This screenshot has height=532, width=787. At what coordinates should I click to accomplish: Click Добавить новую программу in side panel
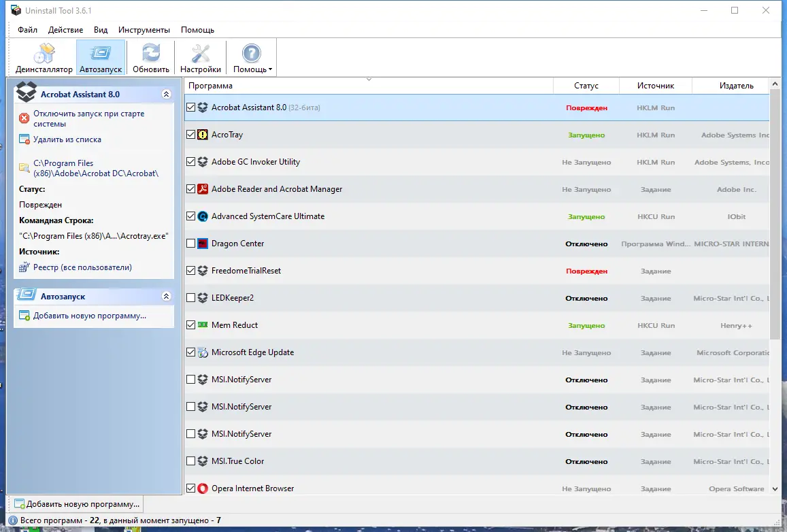89,316
